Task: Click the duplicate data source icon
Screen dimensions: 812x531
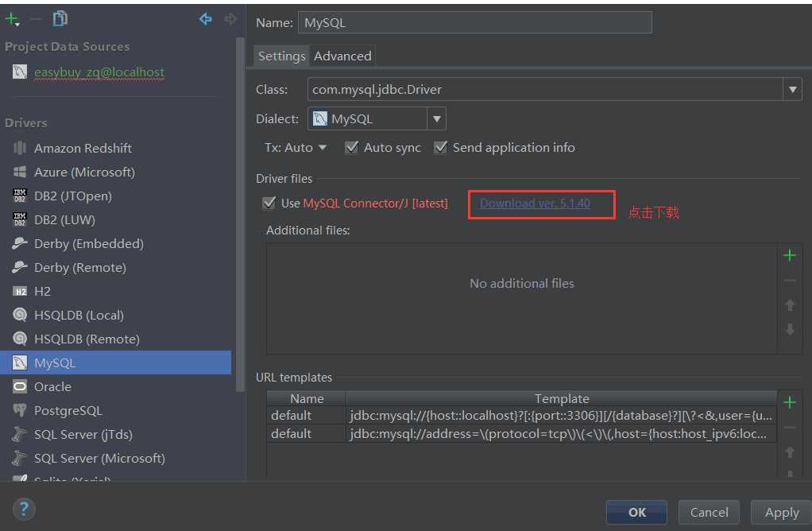Action: [60, 18]
